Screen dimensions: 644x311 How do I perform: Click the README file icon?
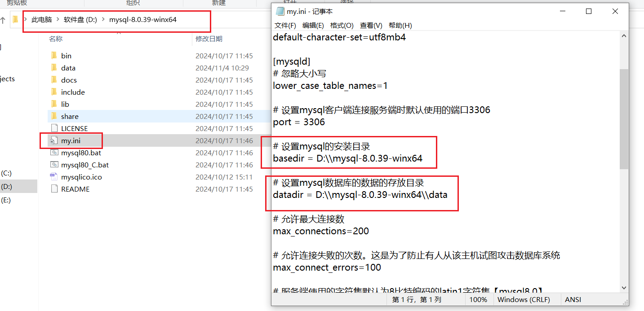(x=54, y=189)
